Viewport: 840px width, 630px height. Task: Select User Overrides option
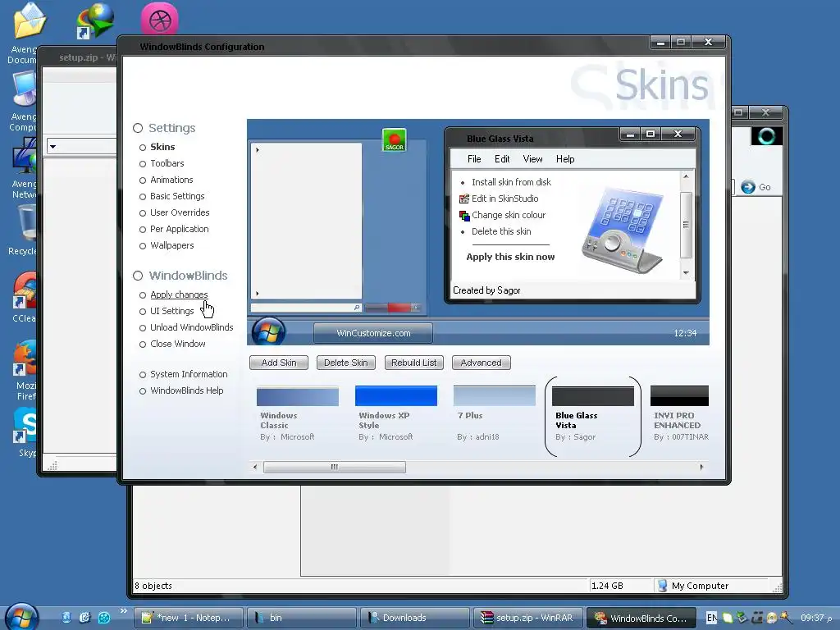tap(180, 212)
